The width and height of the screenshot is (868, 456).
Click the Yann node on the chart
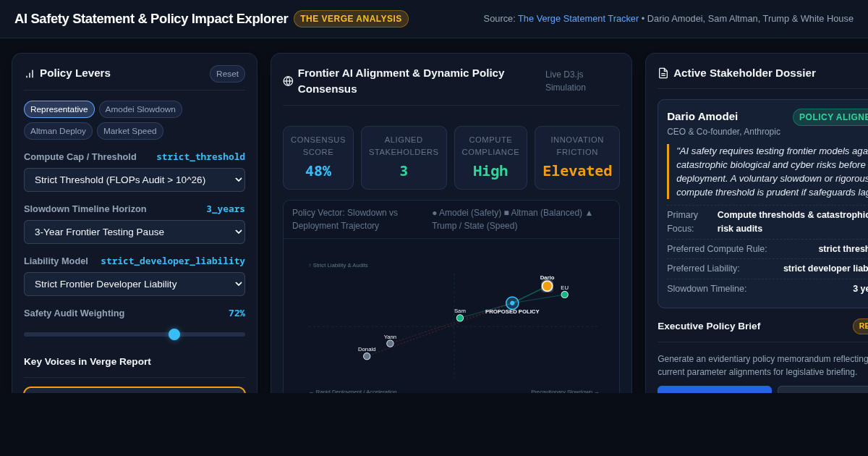[x=390, y=344]
